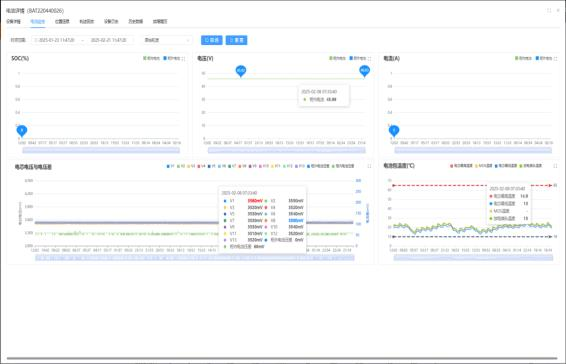Toggle the V7 series in the cell voltage legend
Viewport: 566px width, 364px height.
click(232, 166)
